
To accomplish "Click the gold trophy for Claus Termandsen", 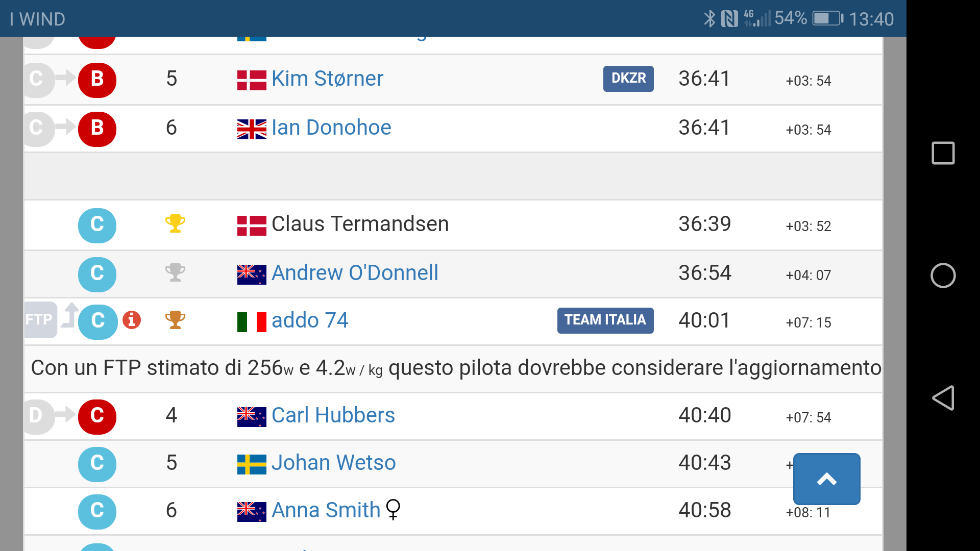I will 175,223.
